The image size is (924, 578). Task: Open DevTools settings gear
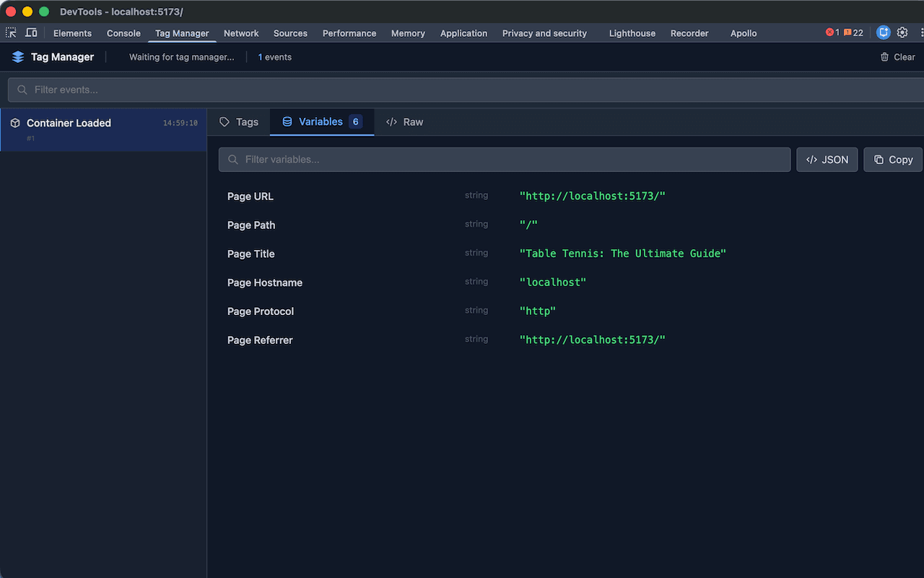click(902, 33)
